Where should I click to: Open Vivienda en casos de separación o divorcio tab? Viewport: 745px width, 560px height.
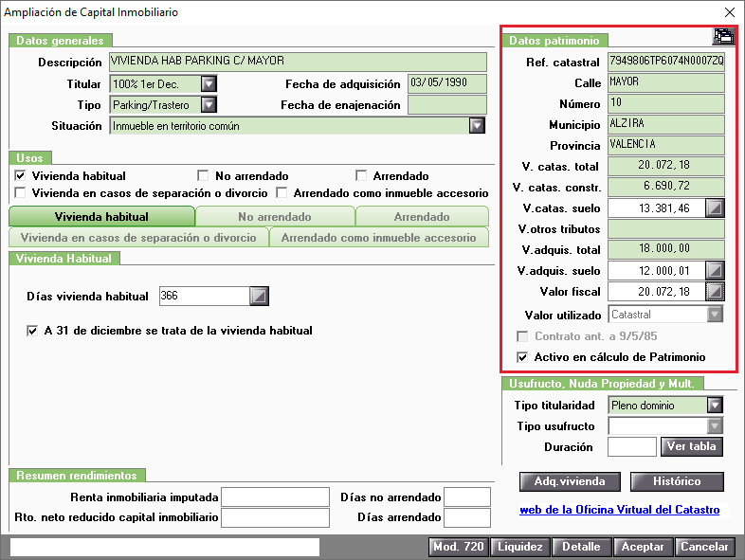[138, 238]
